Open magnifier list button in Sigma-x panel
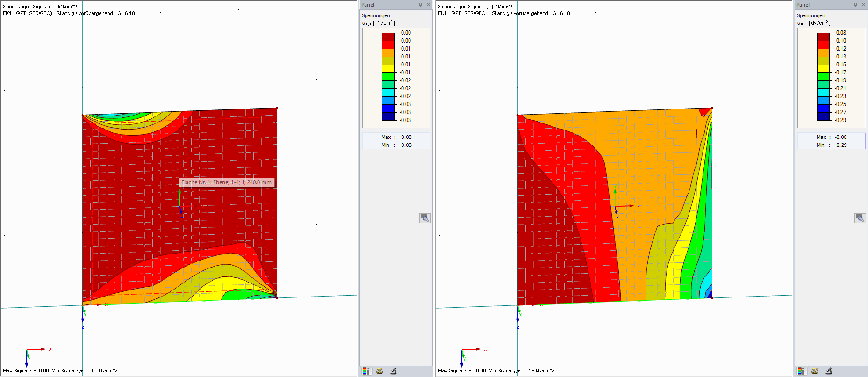 click(425, 218)
